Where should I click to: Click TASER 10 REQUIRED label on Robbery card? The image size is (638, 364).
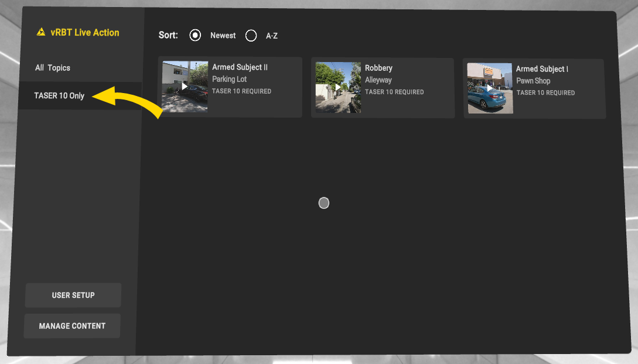[x=394, y=92]
